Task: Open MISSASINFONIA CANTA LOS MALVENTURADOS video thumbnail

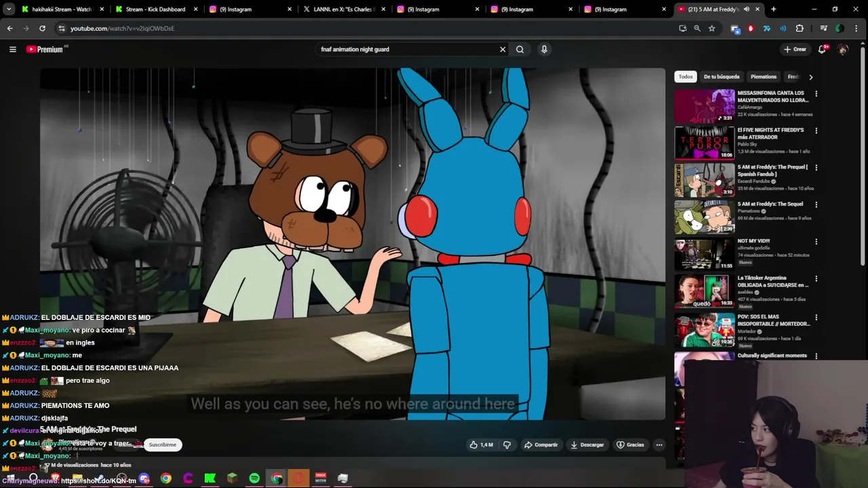Action: pyautogui.click(x=705, y=106)
